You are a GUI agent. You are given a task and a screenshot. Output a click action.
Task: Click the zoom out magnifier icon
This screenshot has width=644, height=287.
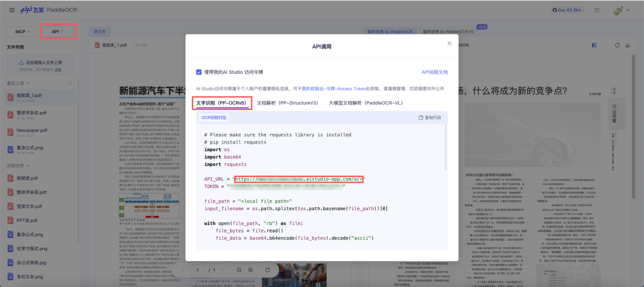click(239, 270)
